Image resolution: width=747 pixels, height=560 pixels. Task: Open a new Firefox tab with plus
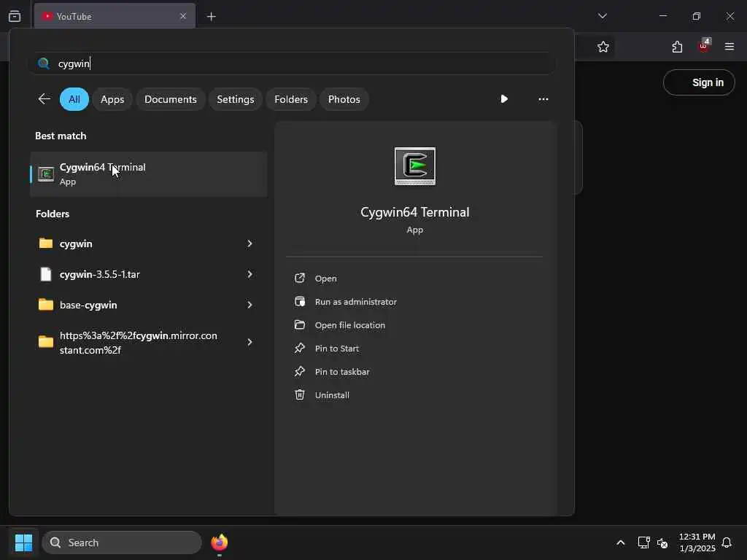tap(211, 17)
